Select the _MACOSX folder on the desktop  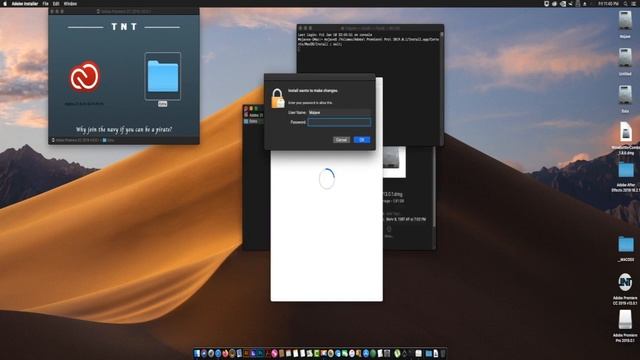point(626,244)
